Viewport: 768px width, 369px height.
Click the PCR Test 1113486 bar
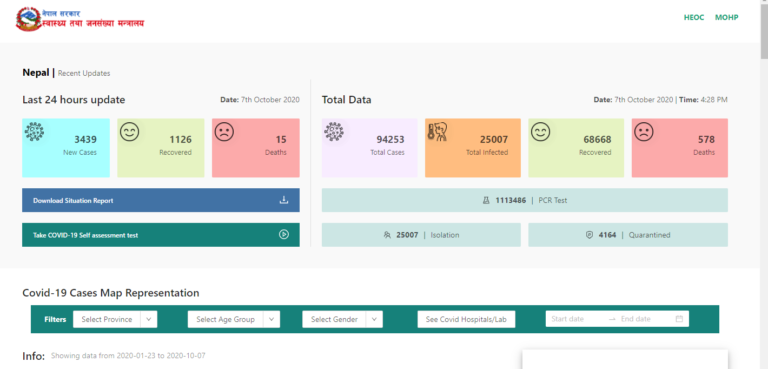(x=525, y=200)
